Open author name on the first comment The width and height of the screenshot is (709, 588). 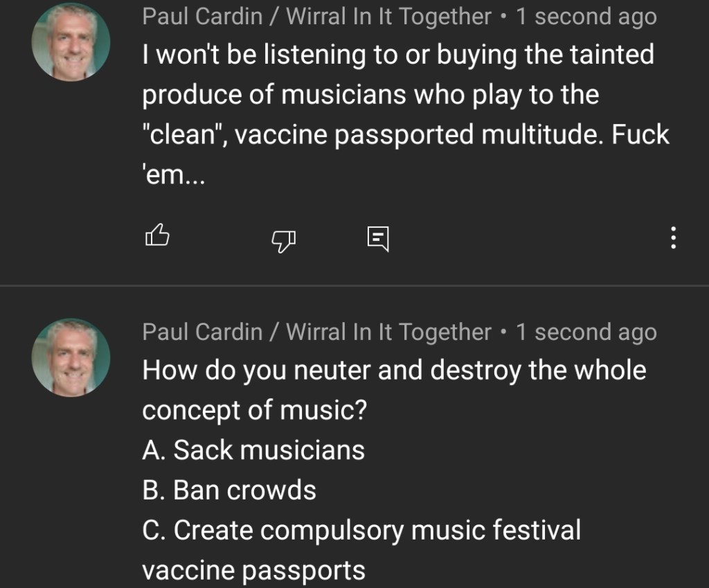coord(316,17)
